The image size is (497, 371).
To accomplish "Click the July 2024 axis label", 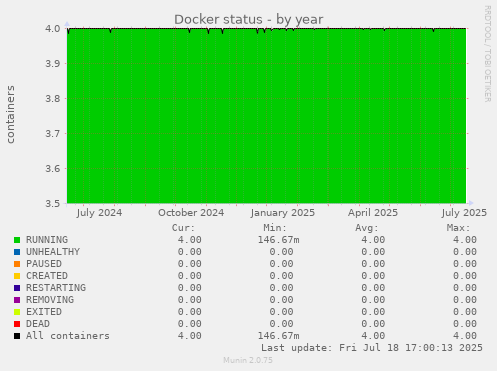I will 99,213.
